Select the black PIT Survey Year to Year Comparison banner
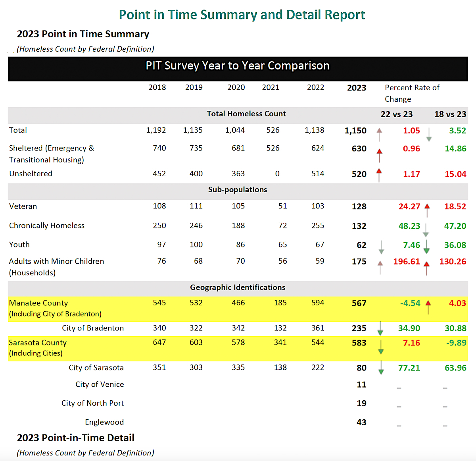476x461 pixels. tap(238, 66)
